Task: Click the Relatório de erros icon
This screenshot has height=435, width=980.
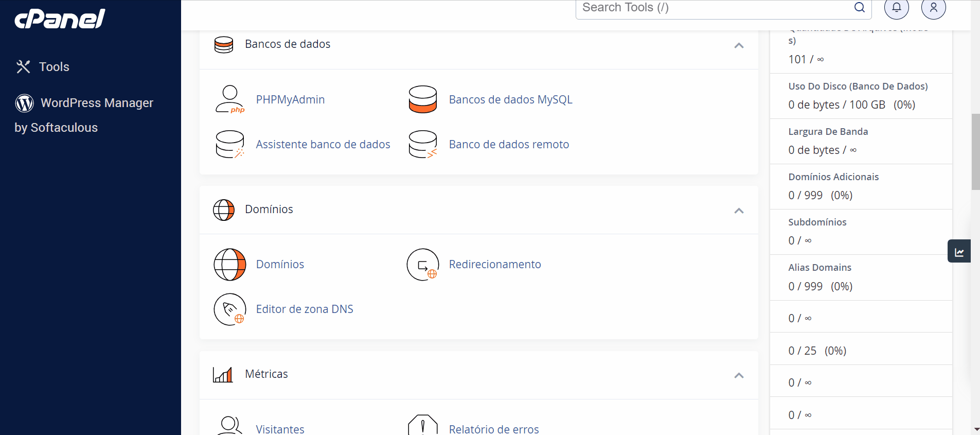Action: 423,425
